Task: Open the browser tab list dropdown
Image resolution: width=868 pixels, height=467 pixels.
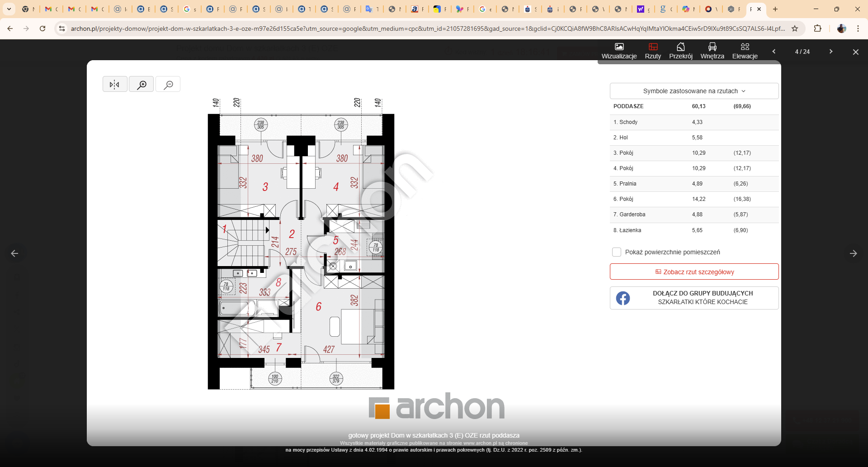Action: click(9, 9)
